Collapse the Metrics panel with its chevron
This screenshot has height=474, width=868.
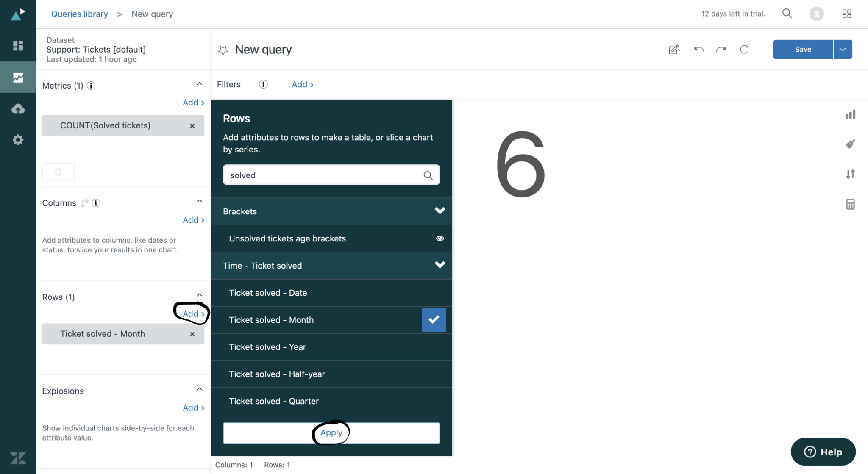[199, 83]
